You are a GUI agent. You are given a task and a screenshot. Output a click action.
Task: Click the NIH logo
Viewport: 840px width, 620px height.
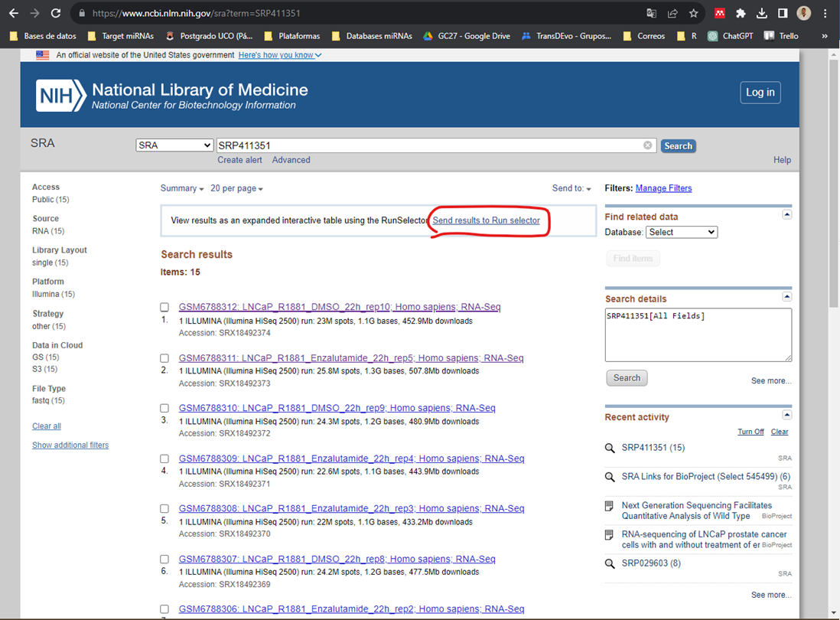60,96
